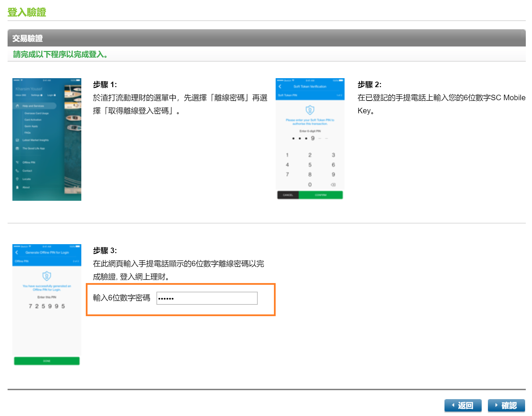Image resolution: width=532 pixels, height=416 pixels.
Task: Tap back arrow on Soft Token Verification screen
Action: point(280,87)
